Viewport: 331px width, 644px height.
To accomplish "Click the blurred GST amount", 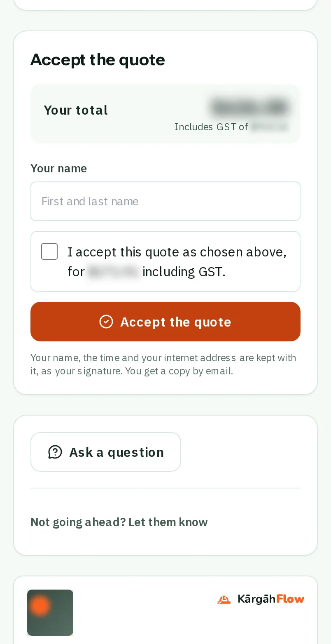I will click(270, 127).
